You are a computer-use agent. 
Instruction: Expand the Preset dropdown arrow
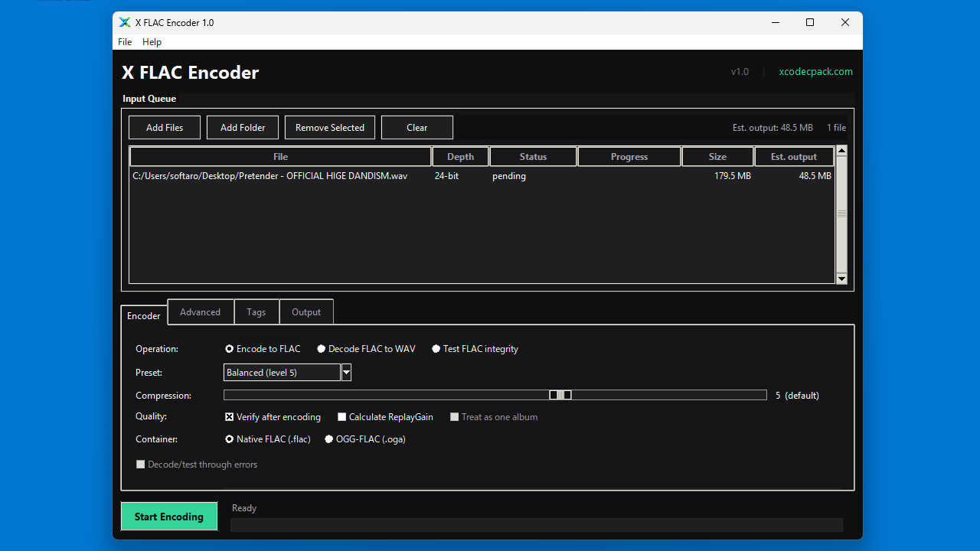click(346, 373)
